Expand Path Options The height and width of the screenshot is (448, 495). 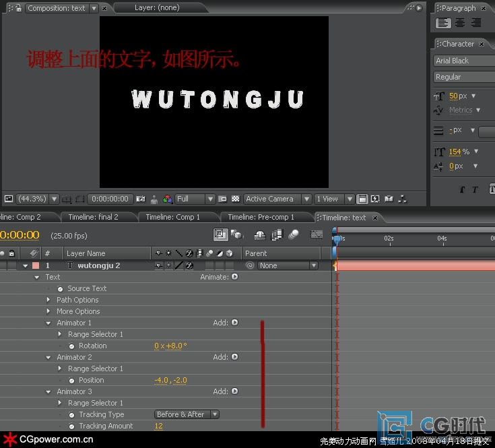point(48,300)
